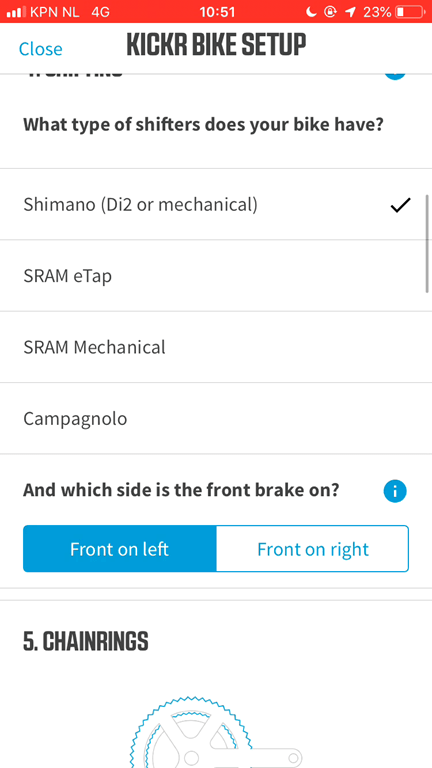Tap the cellular signal bars icon
This screenshot has width=432, height=768.
coord(16,12)
